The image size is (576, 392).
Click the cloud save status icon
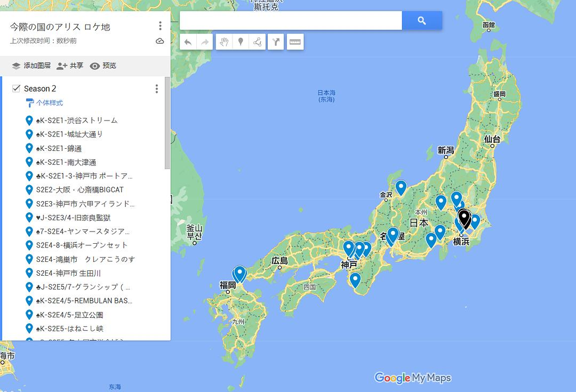pyautogui.click(x=160, y=41)
